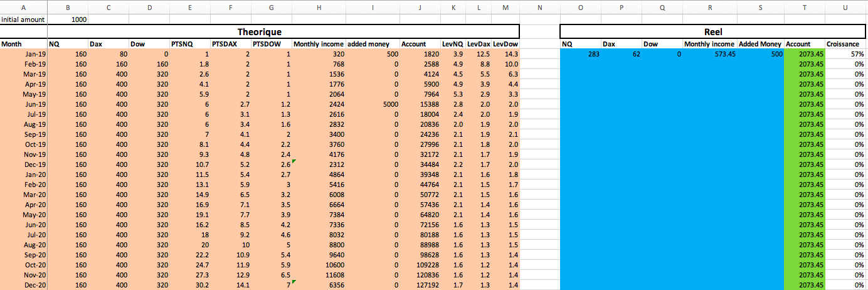
Task: Select the Reel merged title cell
Action: click(713, 31)
